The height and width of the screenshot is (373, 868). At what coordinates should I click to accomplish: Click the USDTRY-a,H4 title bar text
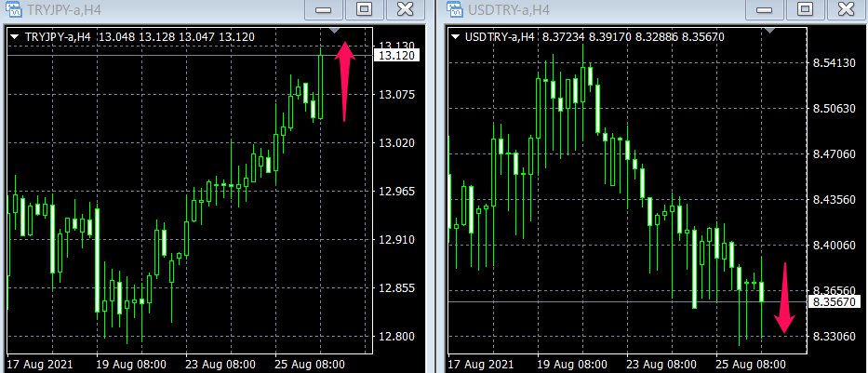coord(509,9)
